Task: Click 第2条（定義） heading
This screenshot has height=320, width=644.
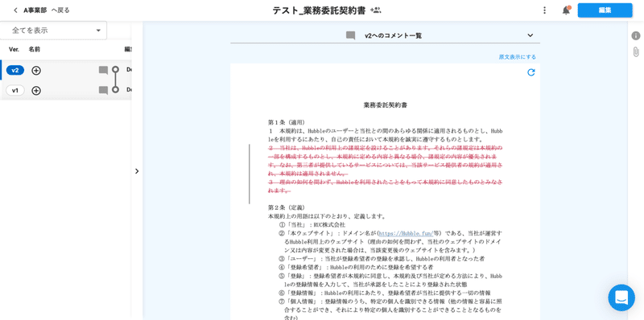Action: tap(287, 207)
